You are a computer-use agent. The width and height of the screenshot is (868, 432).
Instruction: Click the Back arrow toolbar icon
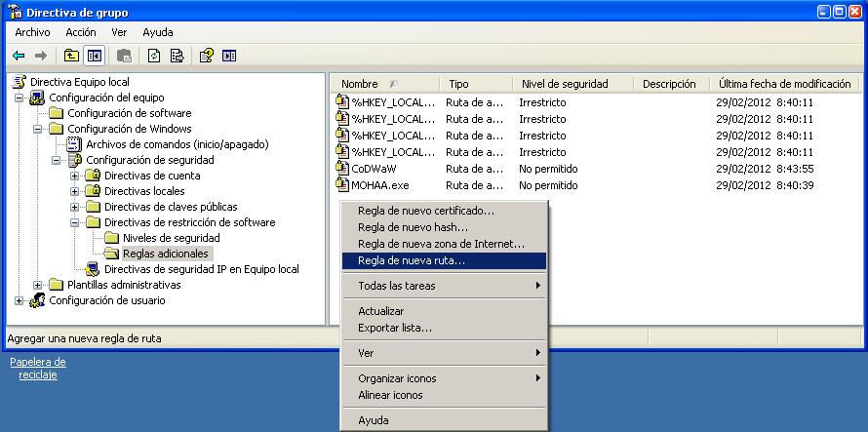19,56
